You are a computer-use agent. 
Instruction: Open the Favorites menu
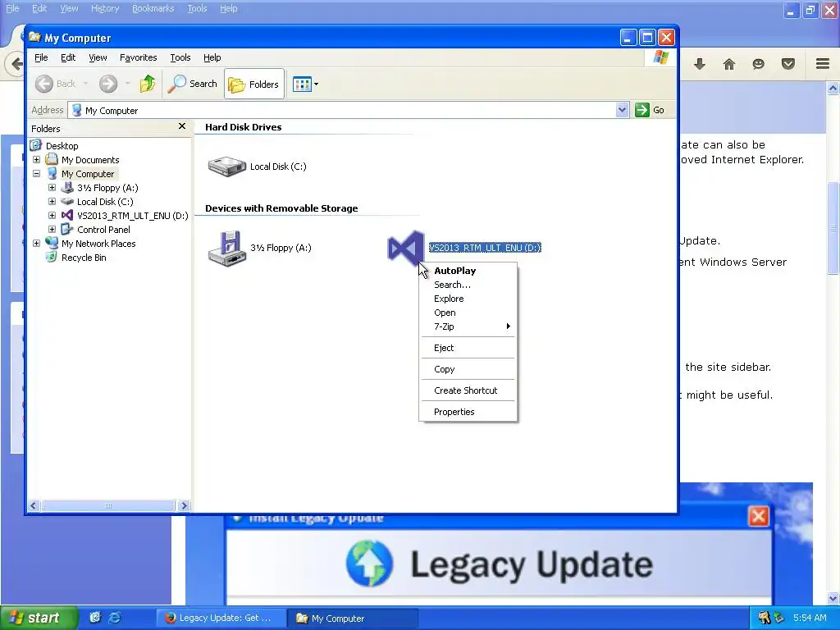(138, 57)
